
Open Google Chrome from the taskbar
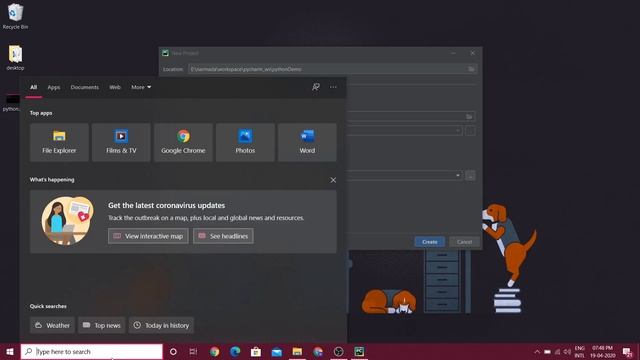click(x=215, y=351)
